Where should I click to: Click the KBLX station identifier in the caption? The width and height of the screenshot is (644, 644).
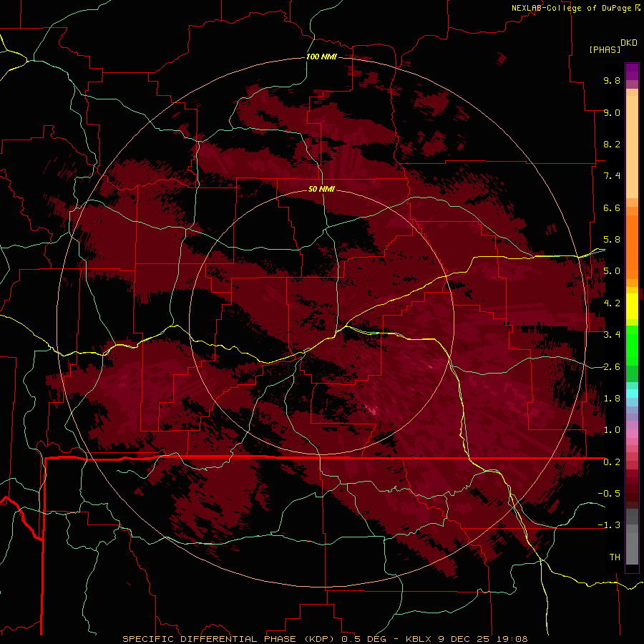419,639
